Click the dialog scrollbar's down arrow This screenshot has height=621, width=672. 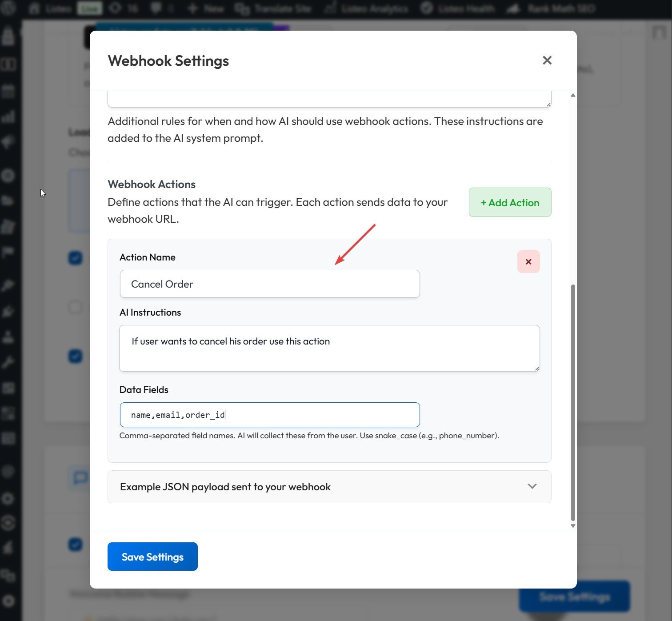tap(573, 526)
